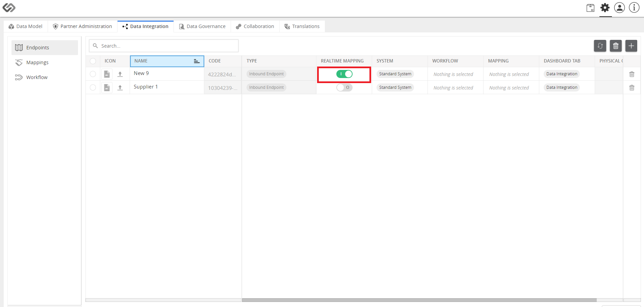Open the save/calendar icon in header

point(590,8)
